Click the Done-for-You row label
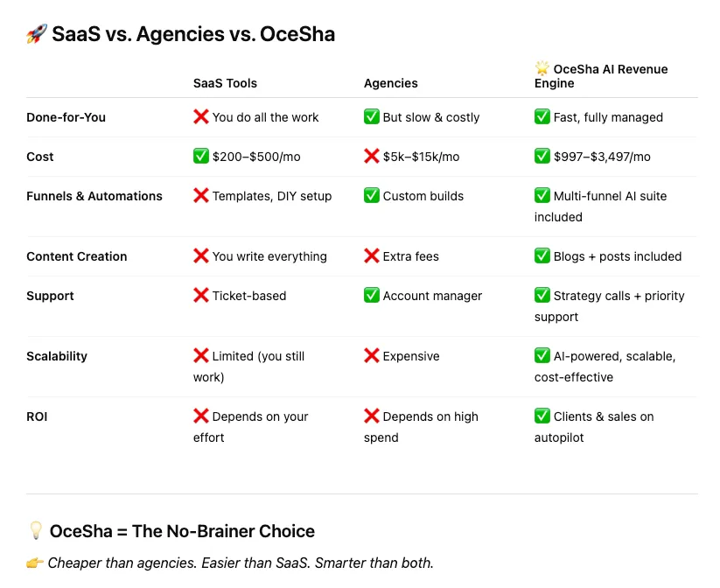Viewport: 720px width, 588px height. pyautogui.click(x=66, y=117)
